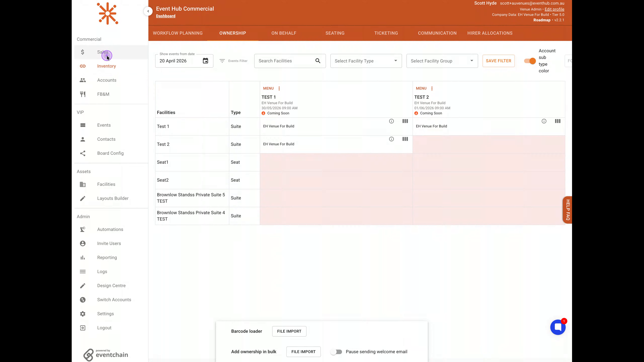Viewport: 644px width, 362px height.
Task: Click the Event Hub starburst logo
Action: (x=108, y=13)
